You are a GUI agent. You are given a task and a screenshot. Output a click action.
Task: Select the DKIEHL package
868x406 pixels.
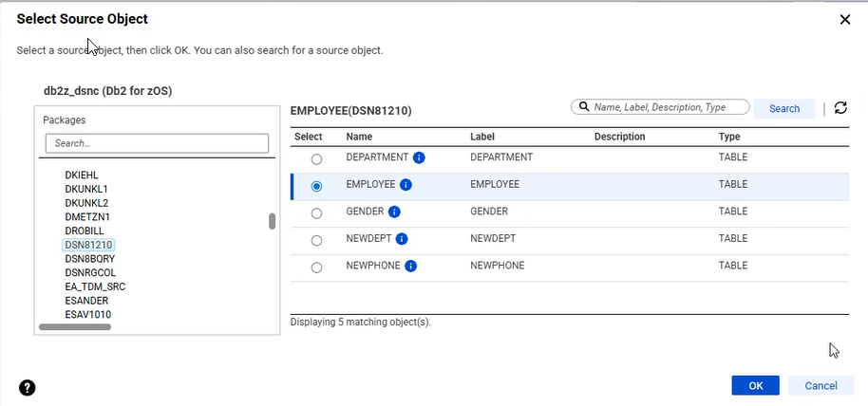(82, 175)
